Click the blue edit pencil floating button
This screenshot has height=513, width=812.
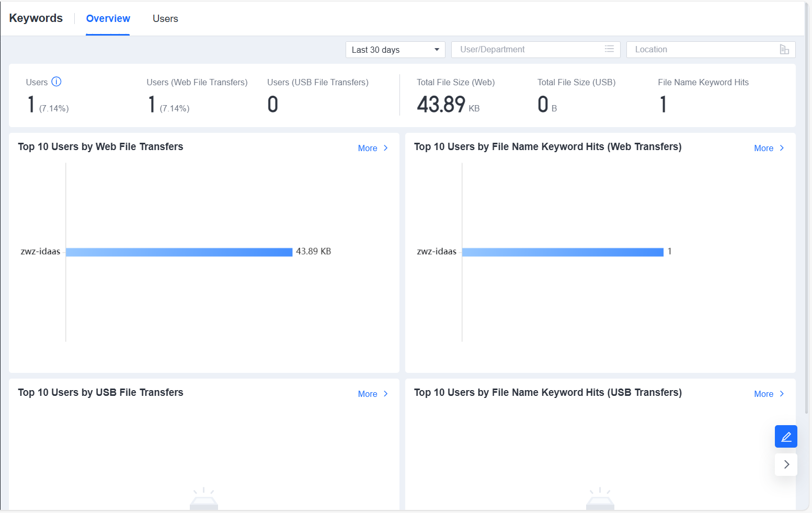pos(786,436)
